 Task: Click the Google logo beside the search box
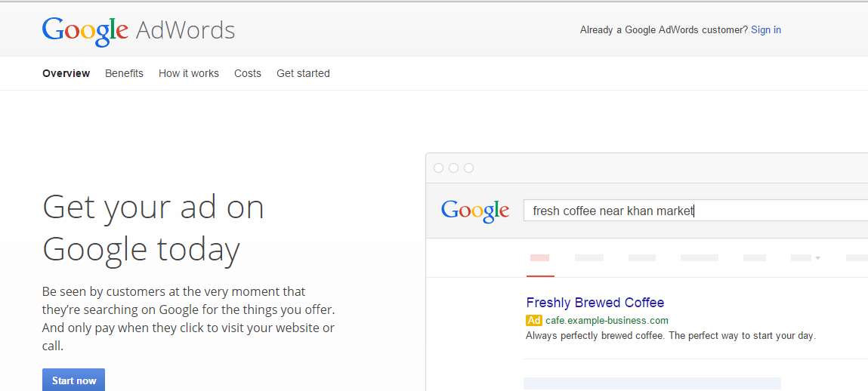click(475, 211)
